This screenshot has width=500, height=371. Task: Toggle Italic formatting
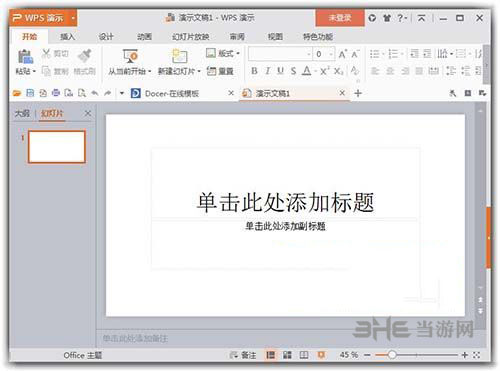pyautogui.click(x=267, y=71)
